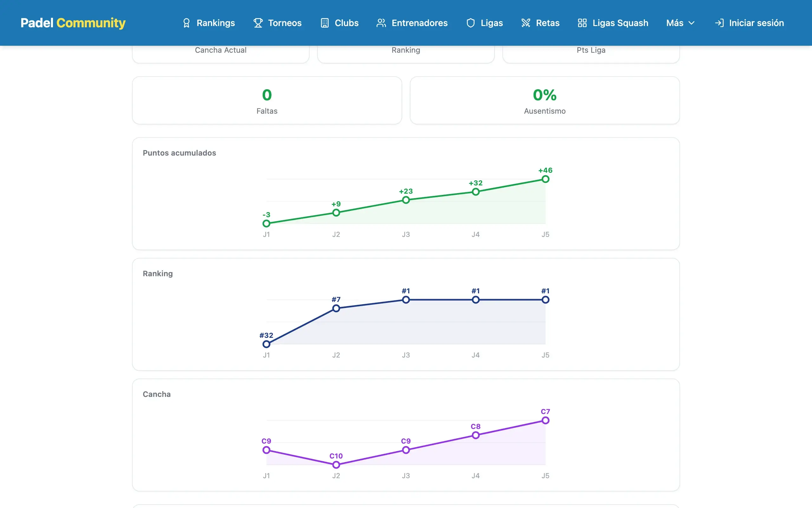Screen dimensions: 812x508
Task: Select the C7 cancha point
Action: click(x=545, y=420)
